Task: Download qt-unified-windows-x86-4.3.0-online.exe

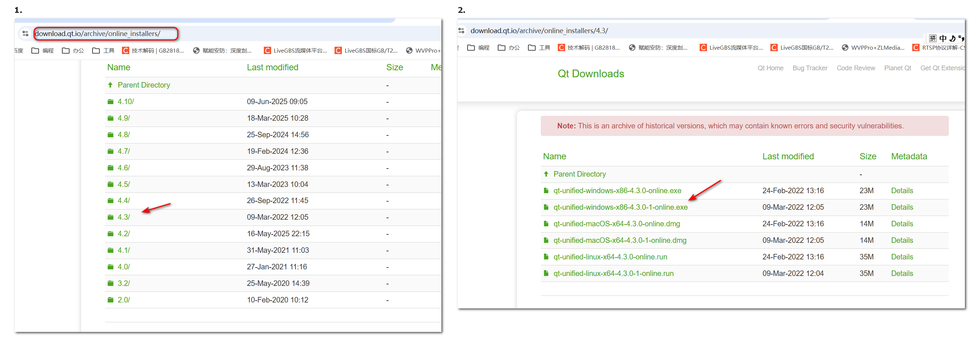Action: tap(617, 190)
